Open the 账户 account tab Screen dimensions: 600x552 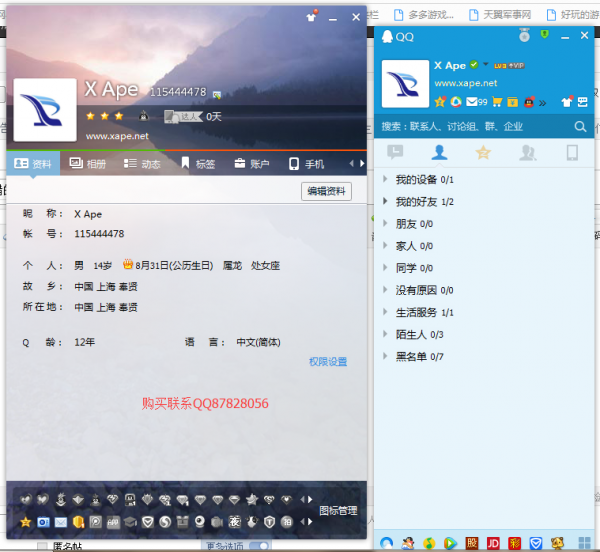252,164
